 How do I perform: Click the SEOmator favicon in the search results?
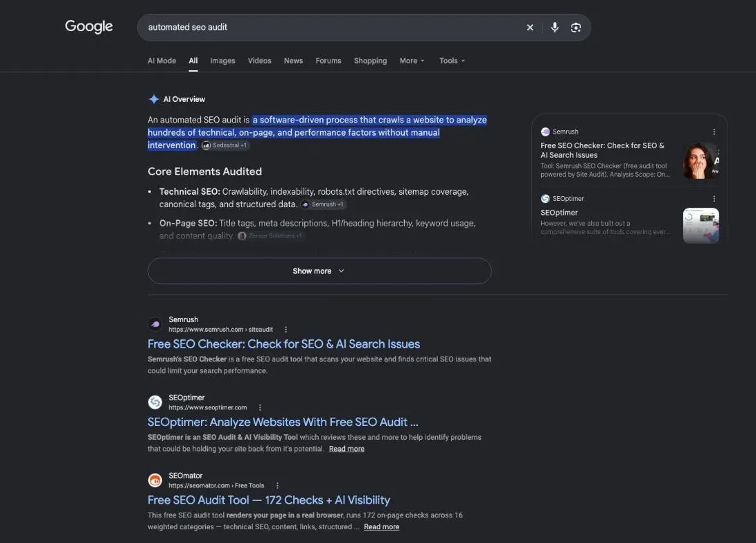click(x=155, y=481)
